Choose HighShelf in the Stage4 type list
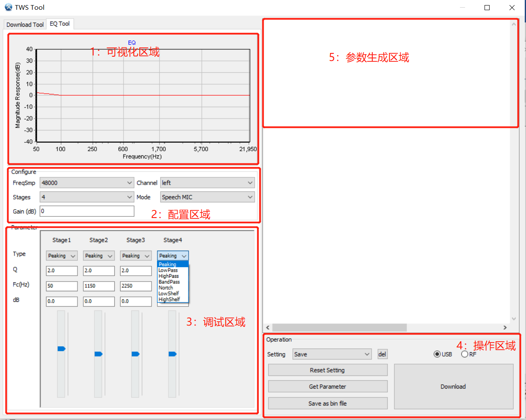This screenshot has width=526, height=420. [169, 299]
